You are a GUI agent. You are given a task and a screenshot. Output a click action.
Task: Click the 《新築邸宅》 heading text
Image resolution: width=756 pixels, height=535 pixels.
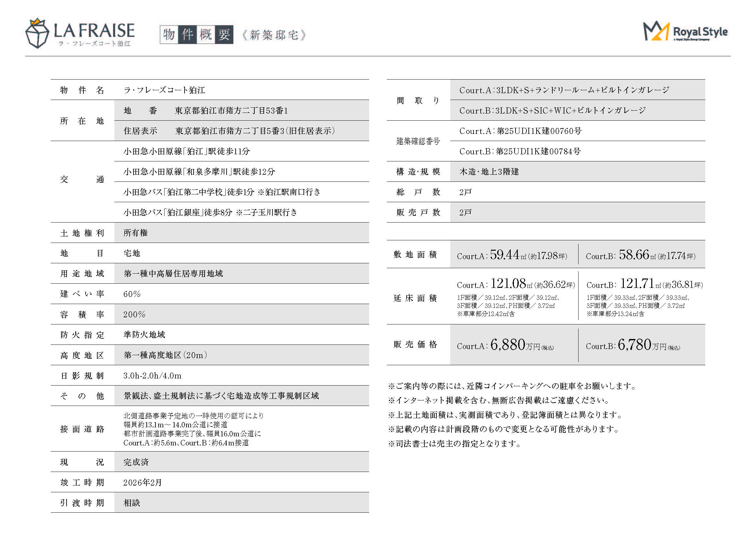point(274,35)
